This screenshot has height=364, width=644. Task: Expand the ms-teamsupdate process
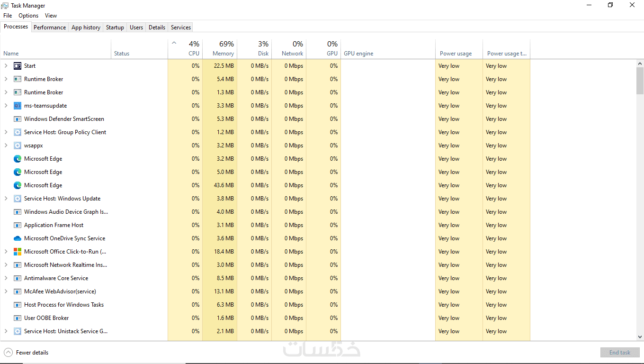6,106
